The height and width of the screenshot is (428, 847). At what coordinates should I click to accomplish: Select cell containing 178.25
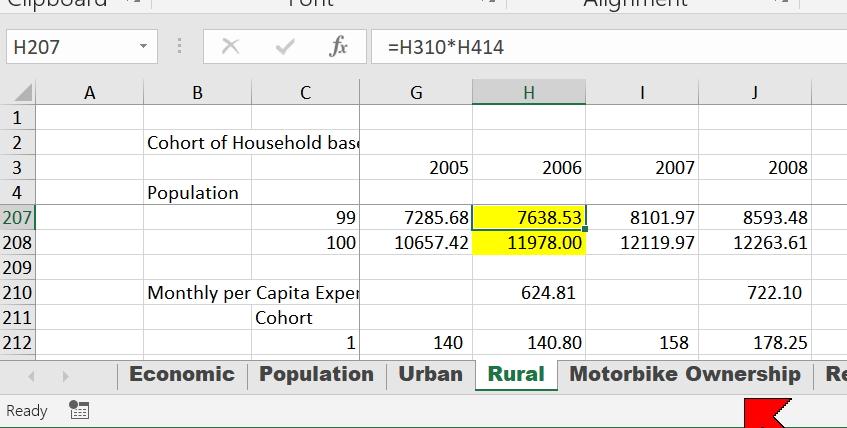[x=755, y=342]
